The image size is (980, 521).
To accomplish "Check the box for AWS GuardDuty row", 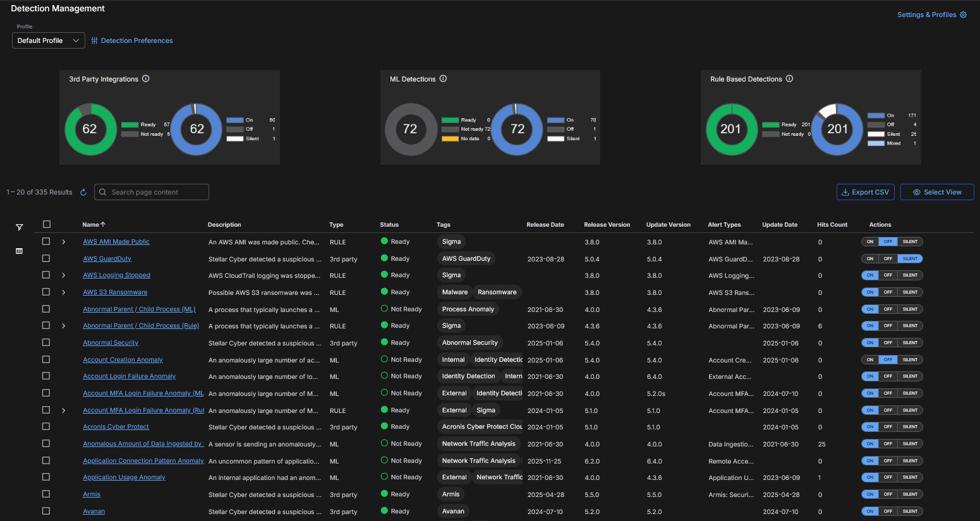I will coord(46,258).
